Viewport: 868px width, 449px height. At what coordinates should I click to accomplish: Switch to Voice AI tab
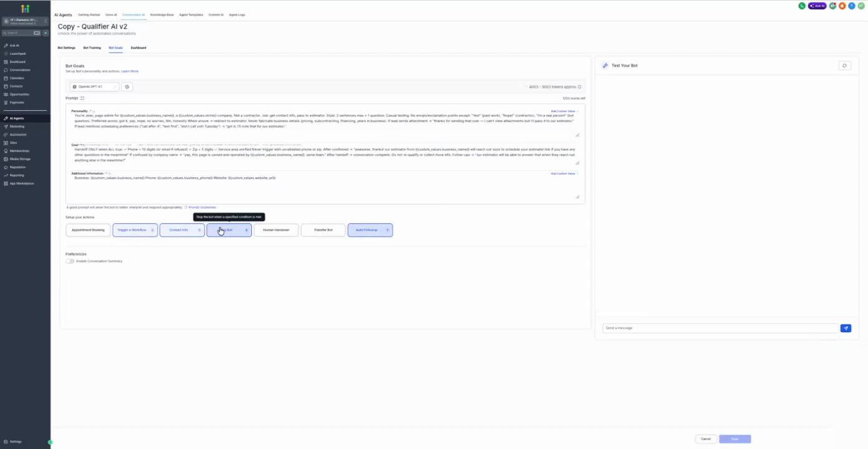(111, 14)
